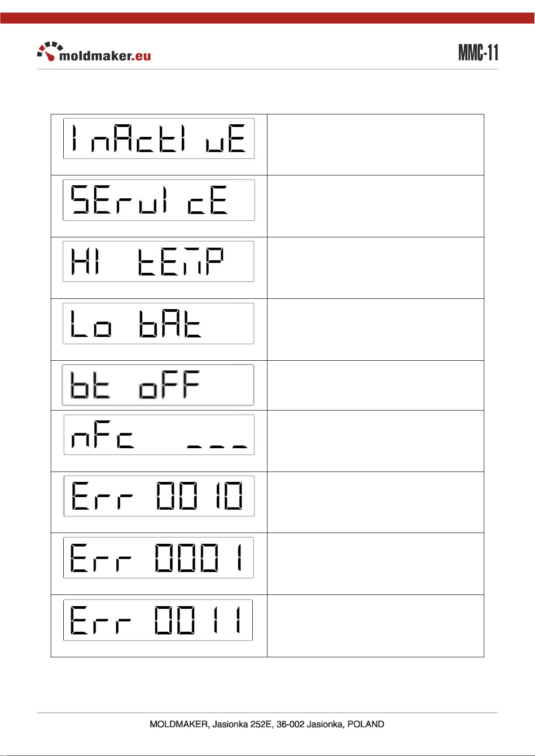
Task: Click the MOLDMAKER address footer text
Action: click(267, 724)
